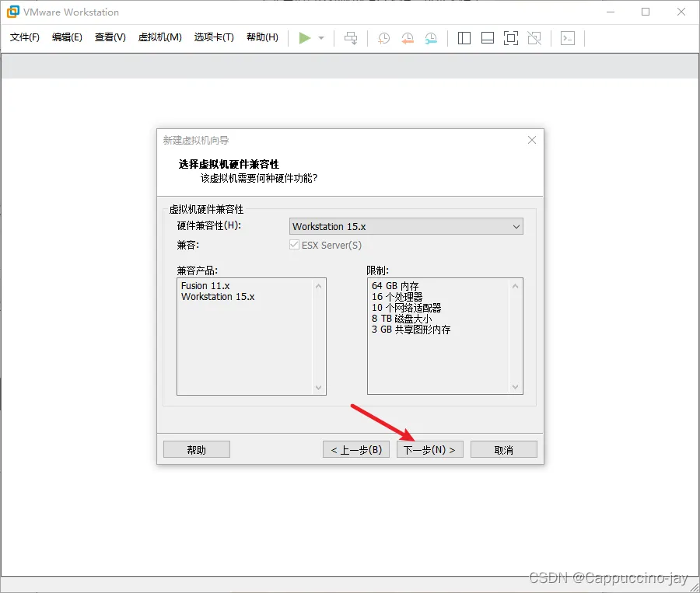
Task: Enter full screen mode icon
Action: click(x=511, y=38)
